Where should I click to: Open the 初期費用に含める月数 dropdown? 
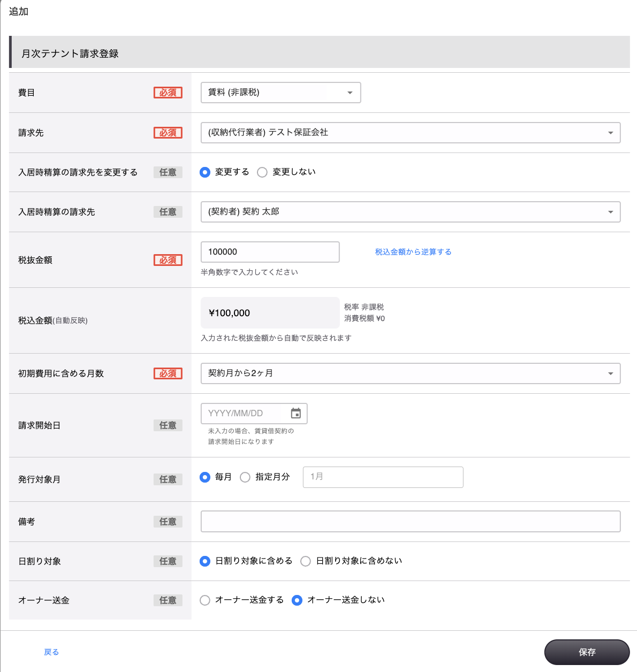pyautogui.click(x=411, y=373)
